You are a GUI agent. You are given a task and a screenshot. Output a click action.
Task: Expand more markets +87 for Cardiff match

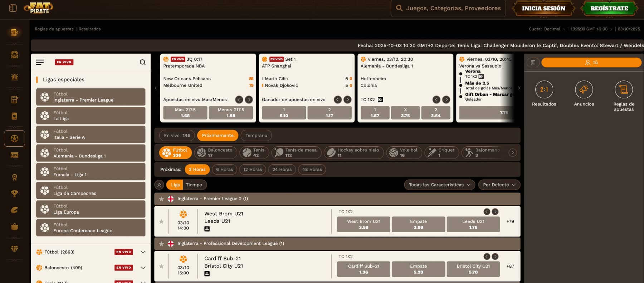pos(510,266)
